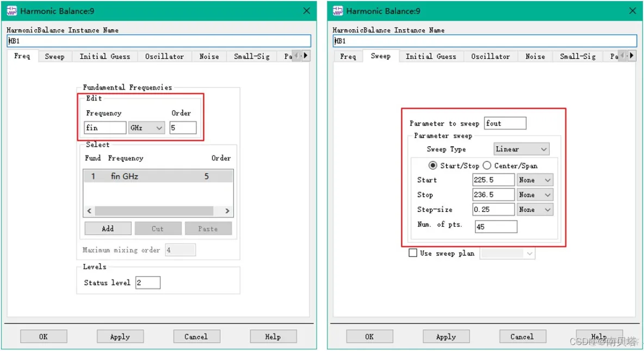The image size is (644, 351).
Task: Select Freq tab in left window
Action: 22,56
